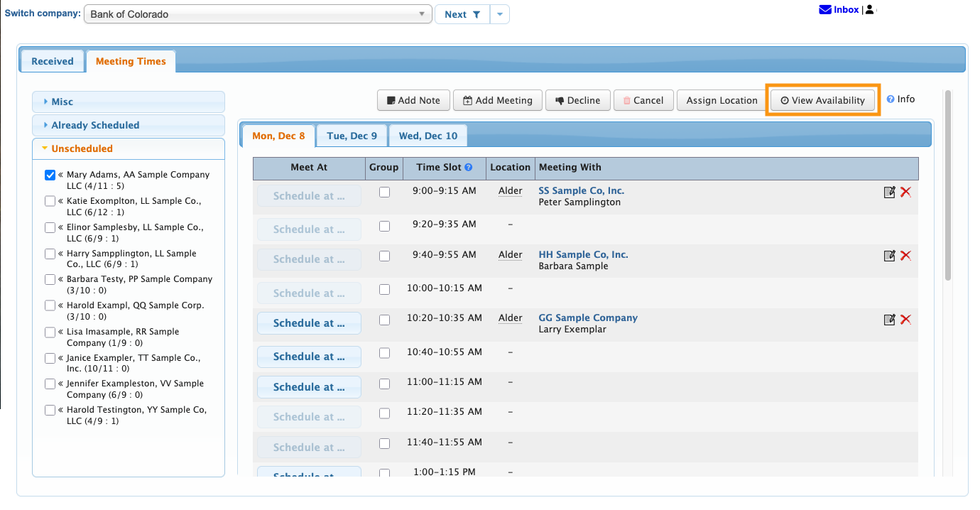The width and height of the screenshot is (980, 510).
Task: Click Schedule at button for 10:40 AM
Action: point(309,357)
